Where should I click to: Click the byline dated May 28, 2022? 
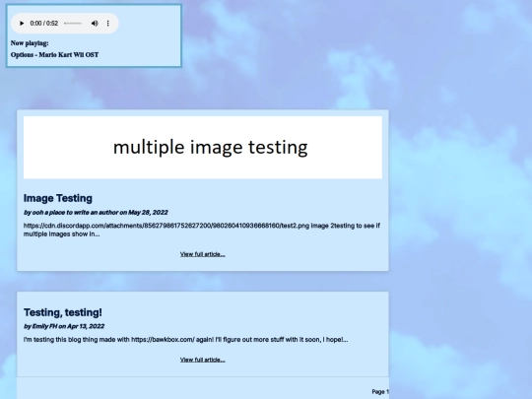pyautogui.click(x=96, y=213)
